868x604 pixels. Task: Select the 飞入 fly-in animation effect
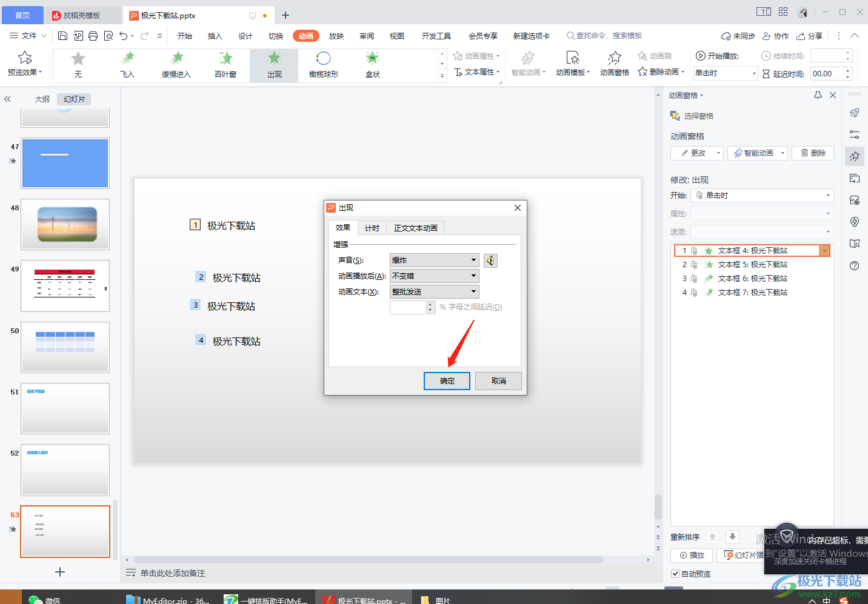click(x=127, y=65)
